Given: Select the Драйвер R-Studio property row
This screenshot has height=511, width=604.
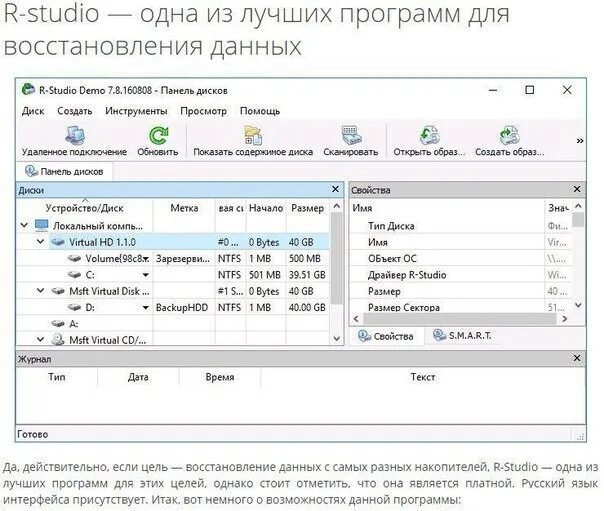Looking at the screenshot, I should [460, 275].
